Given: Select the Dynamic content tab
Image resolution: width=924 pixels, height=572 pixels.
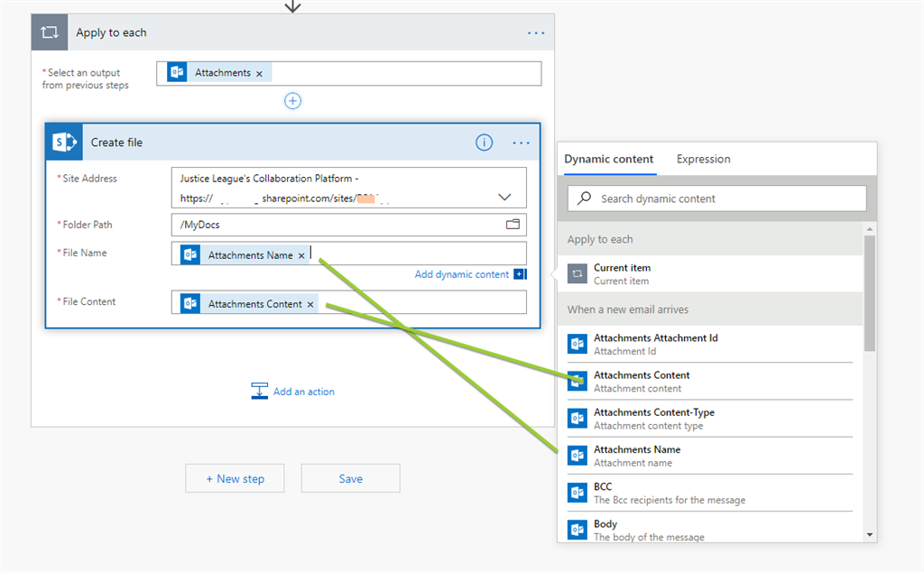Looking at the screenshot, I should click(x=609, y=159).
